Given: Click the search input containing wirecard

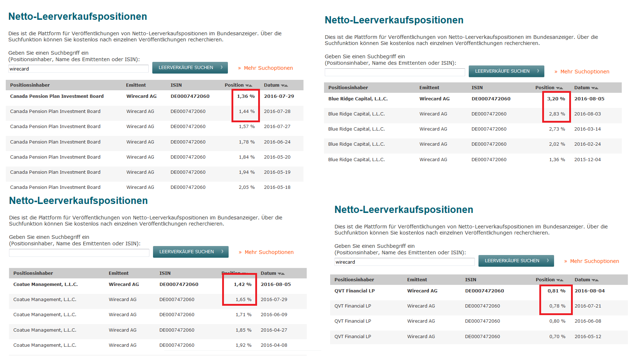Looking at the screenshot, I should (78, 69).
